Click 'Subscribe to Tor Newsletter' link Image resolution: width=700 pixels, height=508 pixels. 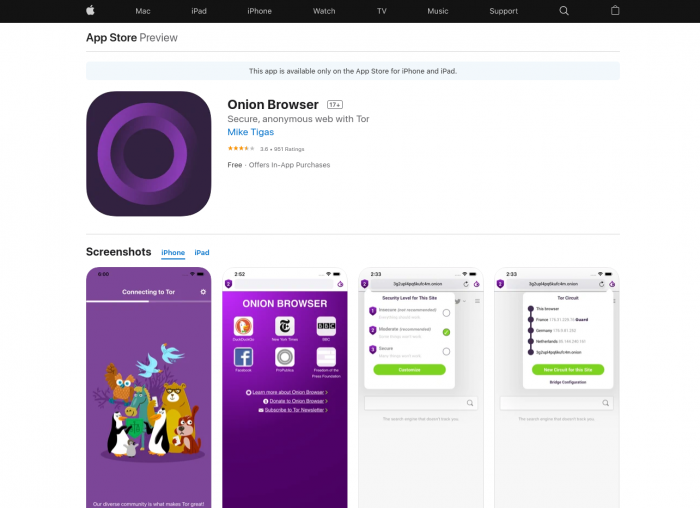coord(294,410)
